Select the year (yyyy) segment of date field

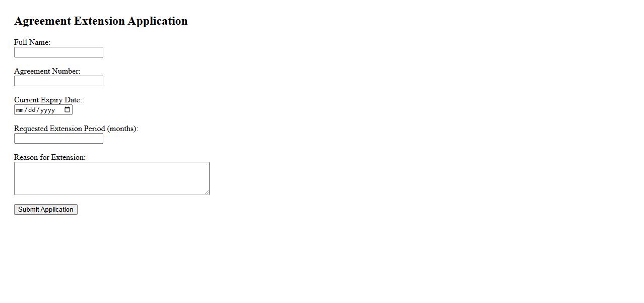click(x=47, y=110)
